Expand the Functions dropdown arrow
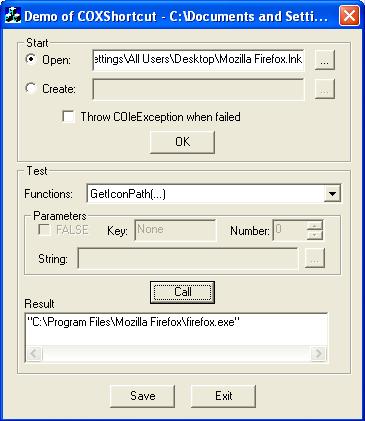The height and width of the screenshot is (421, 365). [332, 194]
